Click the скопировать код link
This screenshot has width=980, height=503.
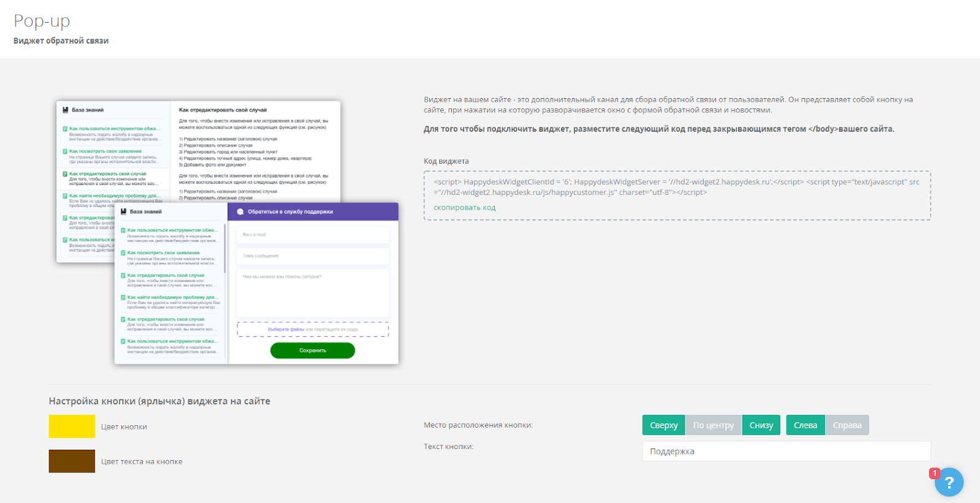pos(464,208)
